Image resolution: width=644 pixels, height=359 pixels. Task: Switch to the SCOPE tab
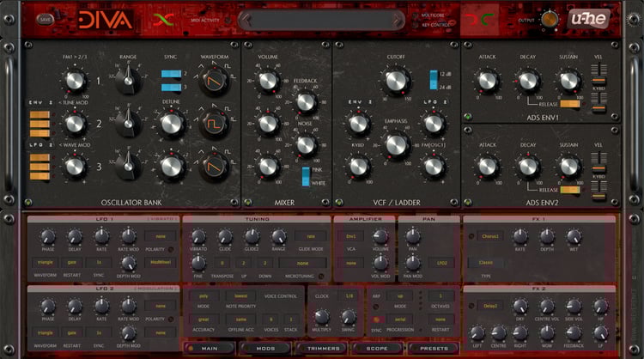click(378, 349)
